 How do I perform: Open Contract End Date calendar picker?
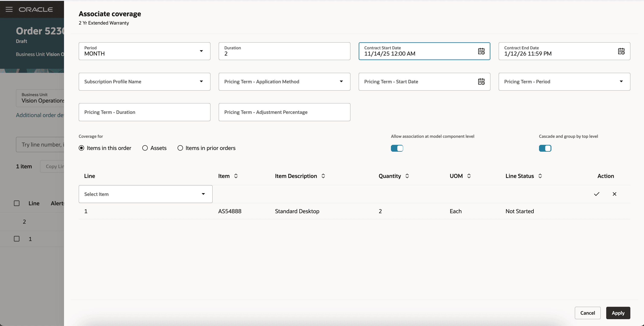pyautogui.click(x=621, y=51)
